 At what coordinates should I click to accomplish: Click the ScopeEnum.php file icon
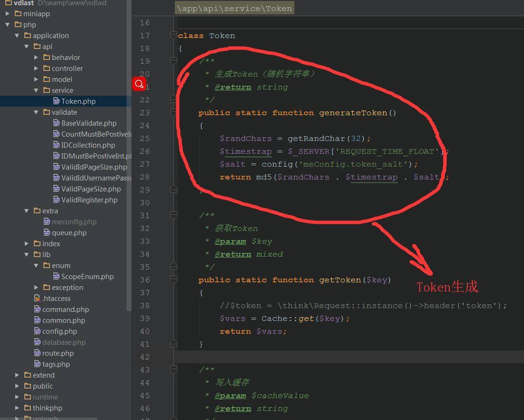pos(57,277)
